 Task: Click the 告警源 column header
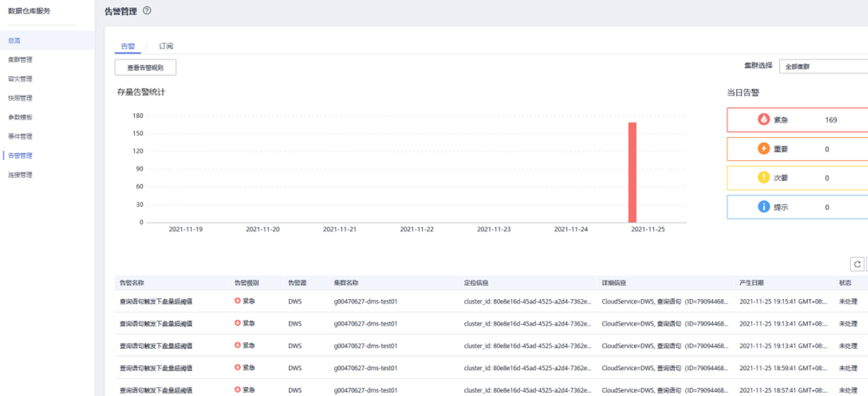297,283
